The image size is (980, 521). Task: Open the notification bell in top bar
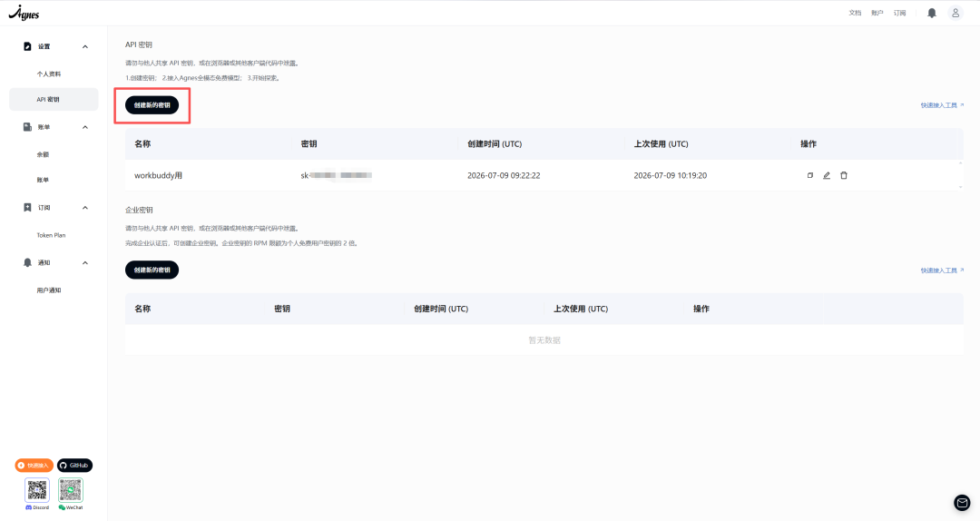coord(931,13)
